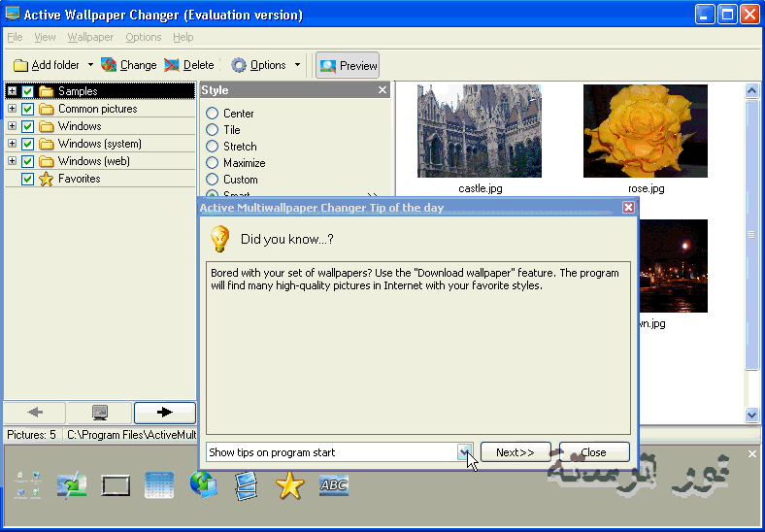Close the bottom icon panel with its X
The width and height of the screenshot is (765, 532).
point(752,454)
